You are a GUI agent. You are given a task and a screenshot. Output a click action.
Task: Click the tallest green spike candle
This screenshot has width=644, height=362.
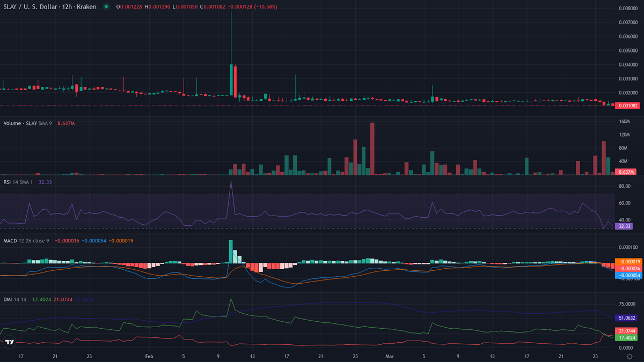pyautogui.click(x=231, y=54)
